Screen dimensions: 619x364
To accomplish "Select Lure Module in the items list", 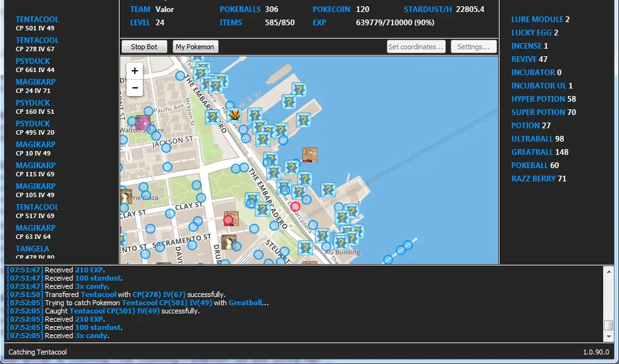I will coord(537,20).
